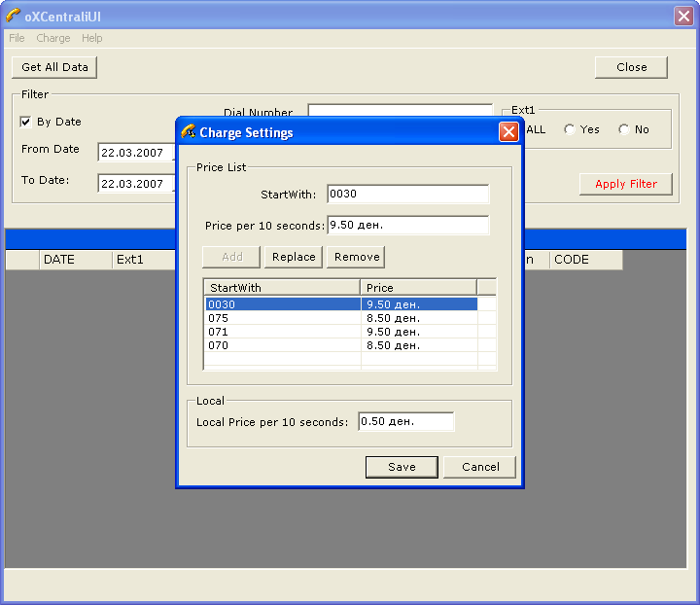This screenshot has height=605, width=700.
Task: Select the Yes radio button for Ext1
Action: 570,129
